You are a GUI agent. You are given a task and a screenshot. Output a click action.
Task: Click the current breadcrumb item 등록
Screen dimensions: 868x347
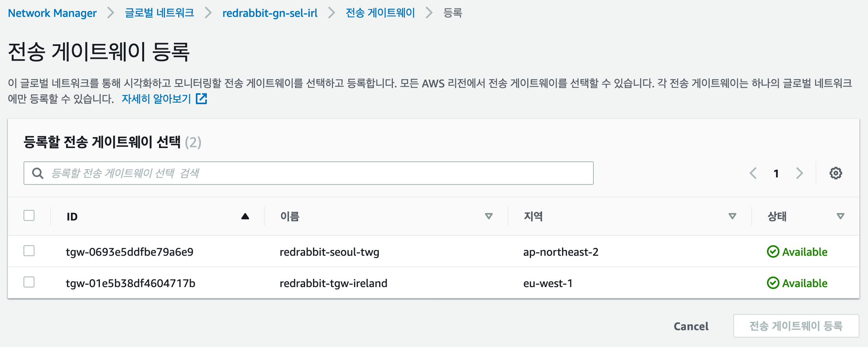coord(453,13)
